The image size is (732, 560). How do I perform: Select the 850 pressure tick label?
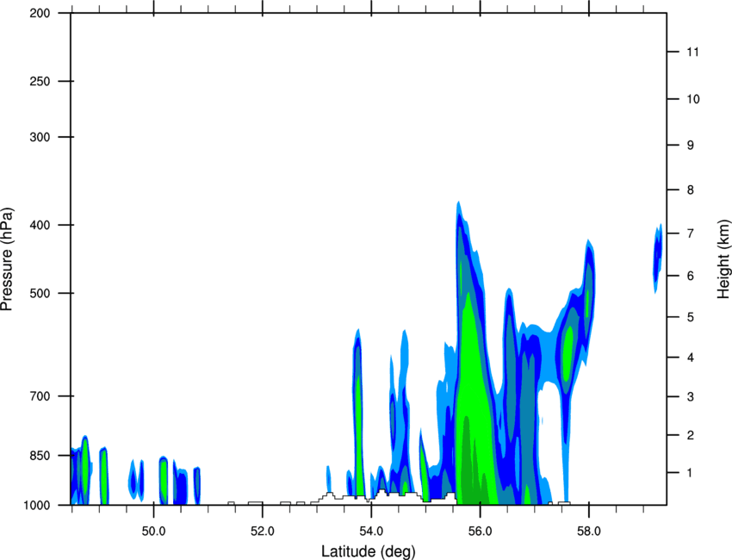coord(40,456)
